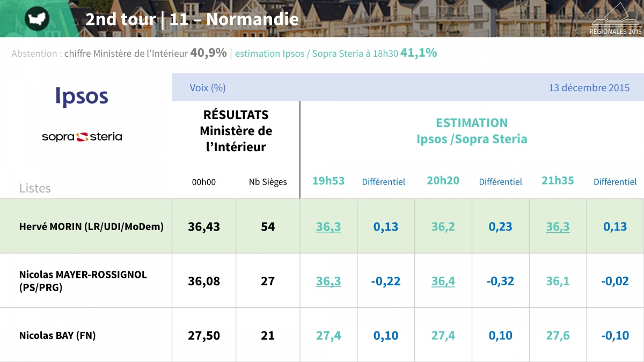Select the "Voix (%)" header label

click(208, 88)
